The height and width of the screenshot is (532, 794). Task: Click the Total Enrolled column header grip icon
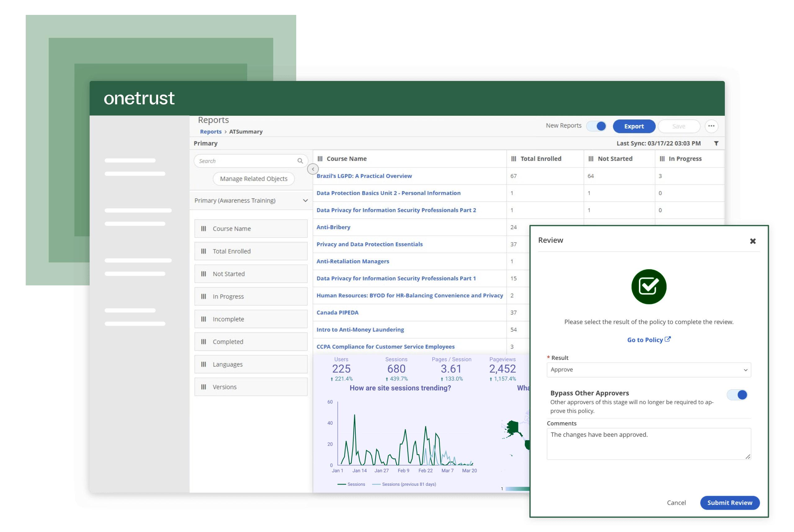[x=514, y=159]
